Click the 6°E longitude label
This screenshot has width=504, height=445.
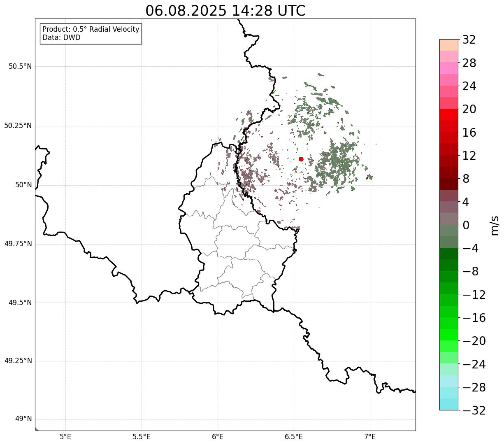pyautogui.click(x=218, y=437)
